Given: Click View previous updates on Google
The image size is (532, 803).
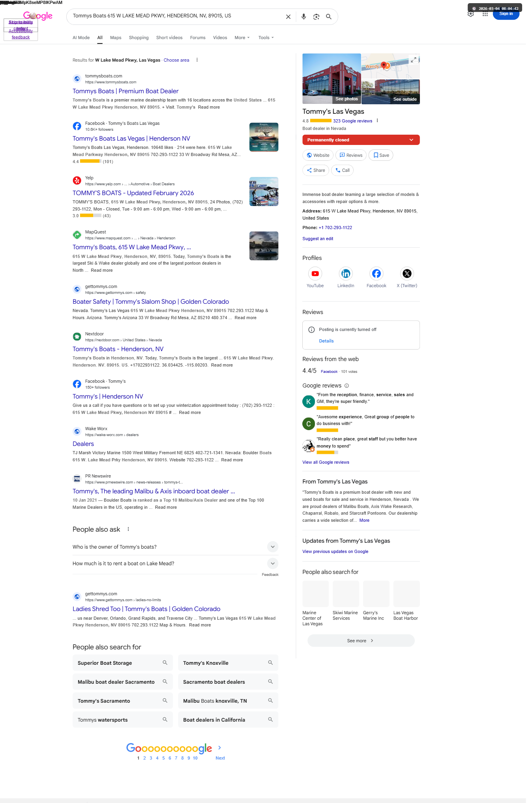Looking at the screenshot, I should [x=335, y=551].
